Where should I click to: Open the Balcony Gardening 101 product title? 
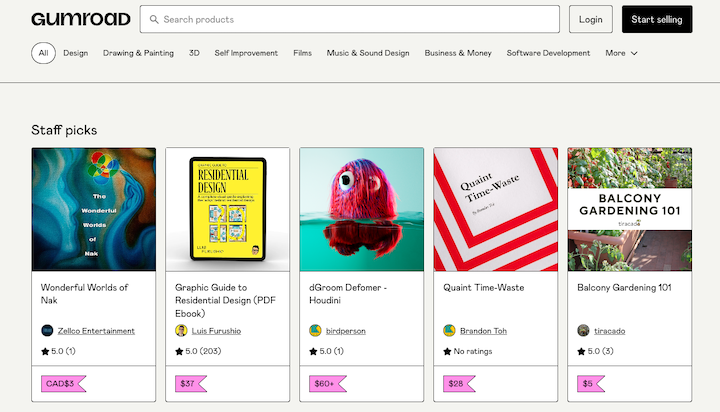pos(624,288)
